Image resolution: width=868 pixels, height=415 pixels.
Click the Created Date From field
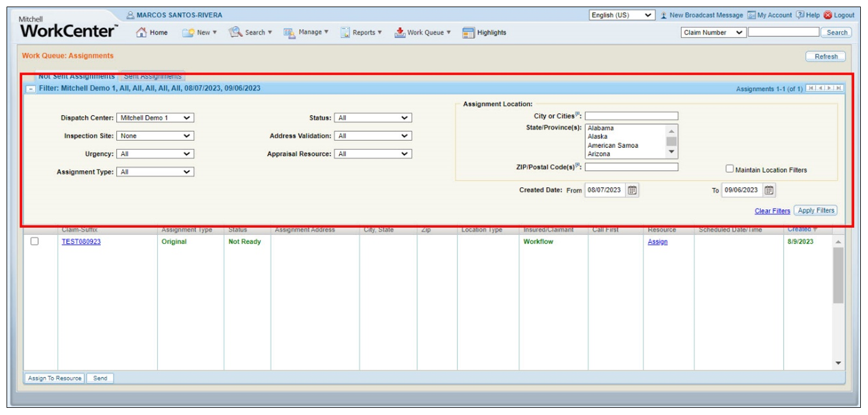click(605, 190)
